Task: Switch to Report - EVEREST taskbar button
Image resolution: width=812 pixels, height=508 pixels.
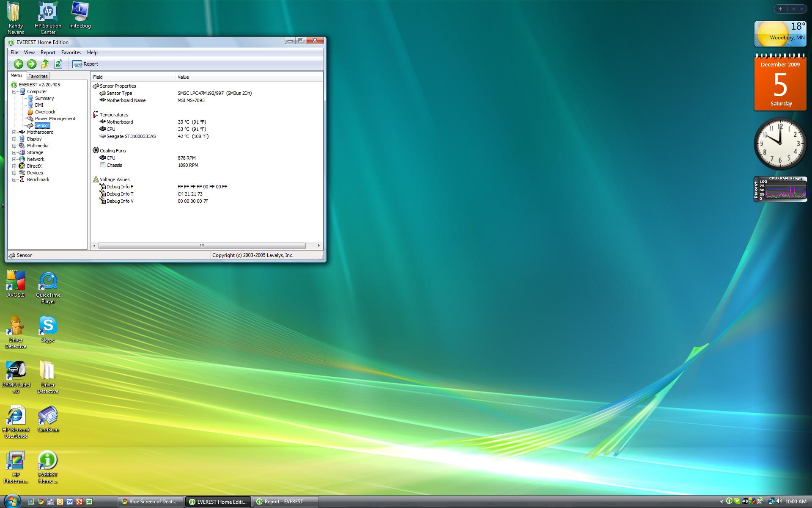Action: coord(286,502)
